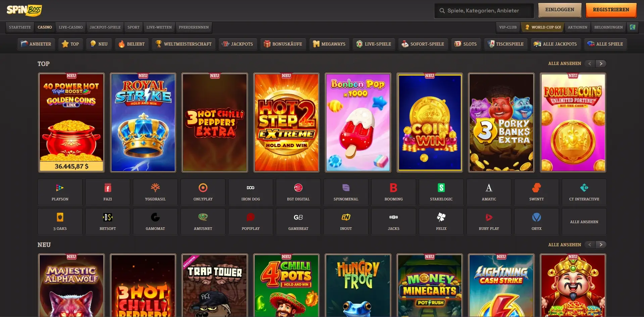Image resolution: width=644 pixels, height=317 pixels.
Task: Select the Beliebt category filter
Action: coord(132,44)
